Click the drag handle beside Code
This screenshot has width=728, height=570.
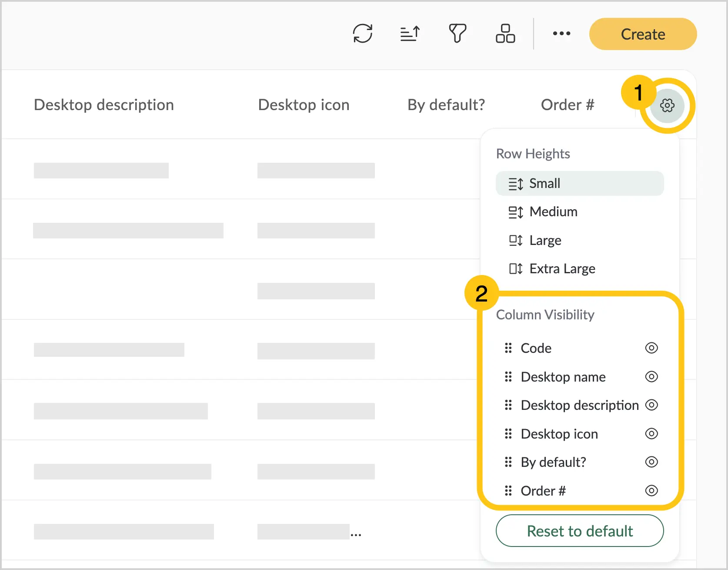pos(508,348)
